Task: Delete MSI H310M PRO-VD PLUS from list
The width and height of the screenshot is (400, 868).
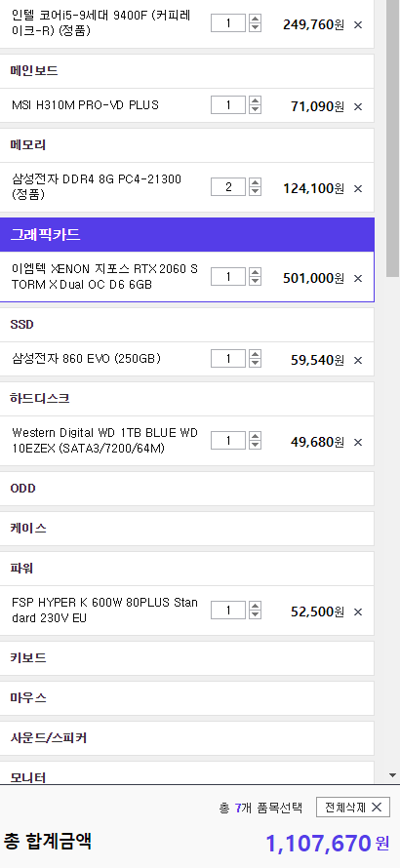Action: click(358, 107)
